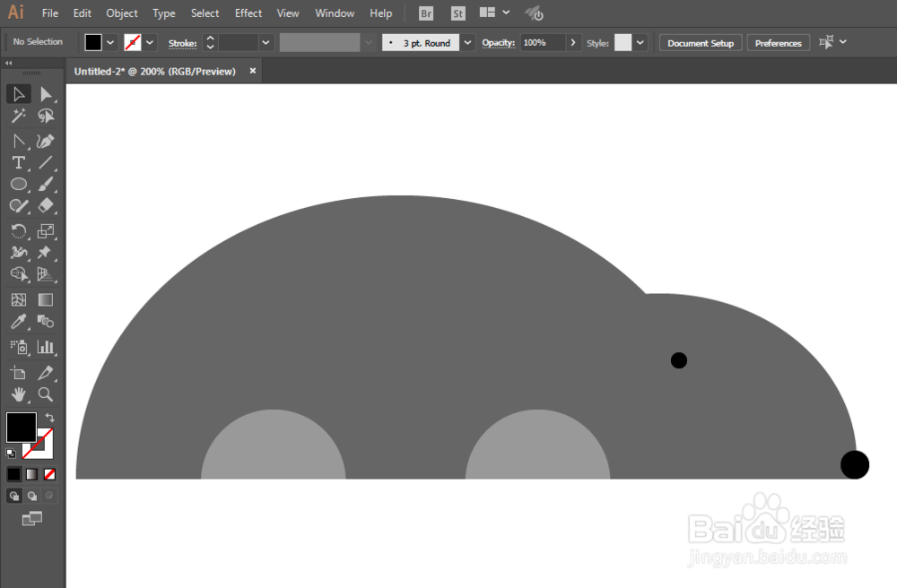The width and height of the screenshot is (897, 588).
Task: Set the paint mode to None
Action: coord(50,474)
